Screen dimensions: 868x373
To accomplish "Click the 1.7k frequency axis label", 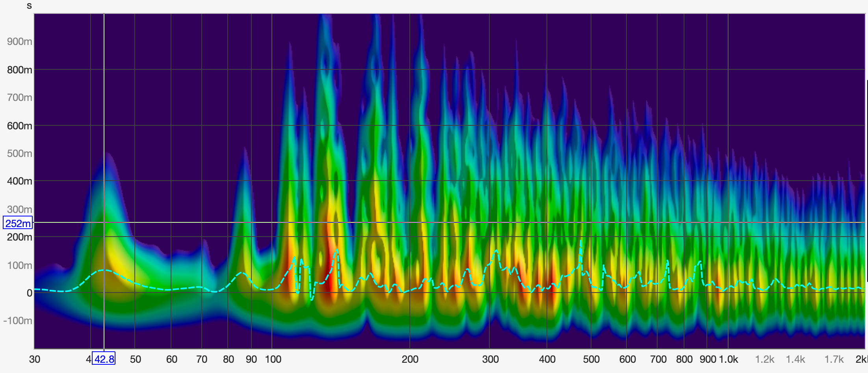I will [x=834, y=359].
